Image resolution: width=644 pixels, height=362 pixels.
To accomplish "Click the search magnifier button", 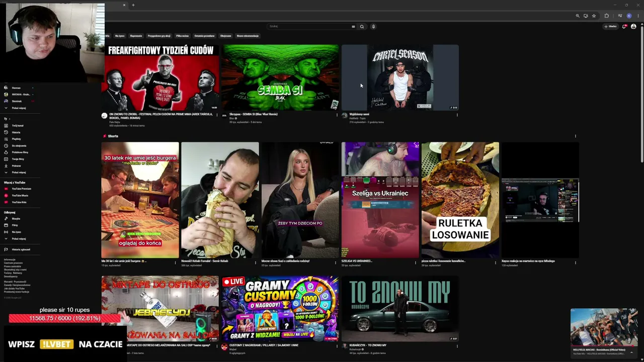I will [362, 27].
